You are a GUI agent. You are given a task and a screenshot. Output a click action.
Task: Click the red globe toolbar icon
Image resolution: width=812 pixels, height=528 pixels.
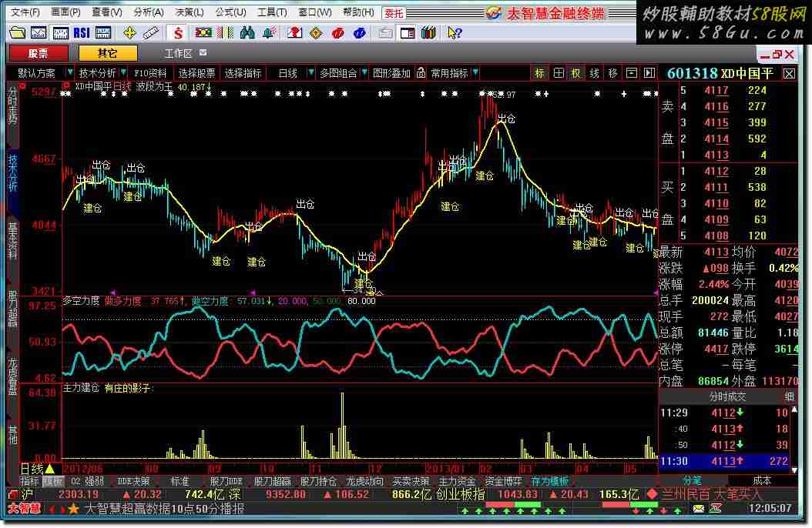click(337, 33)
